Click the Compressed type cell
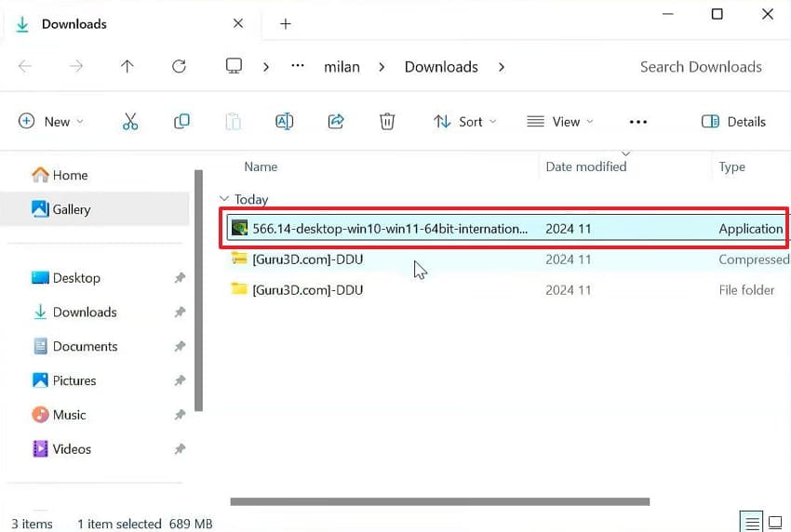Screen dimensions: 791x532 754,259
